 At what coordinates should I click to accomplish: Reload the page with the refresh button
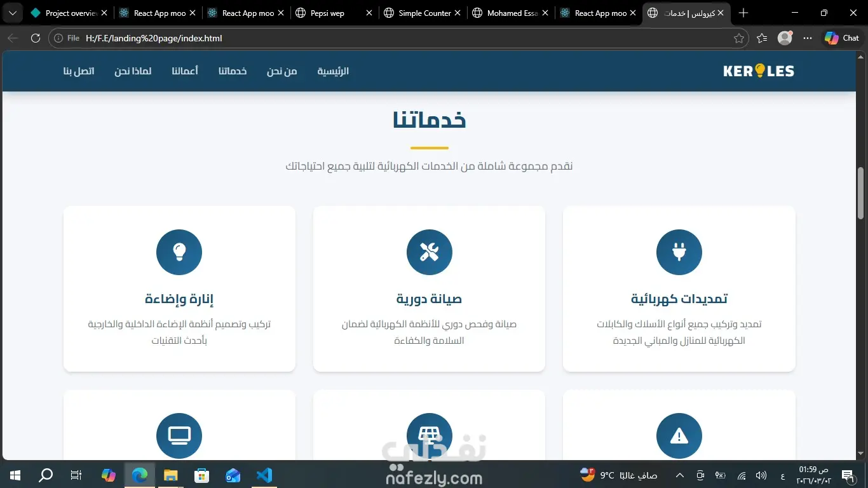coord(36,38)
